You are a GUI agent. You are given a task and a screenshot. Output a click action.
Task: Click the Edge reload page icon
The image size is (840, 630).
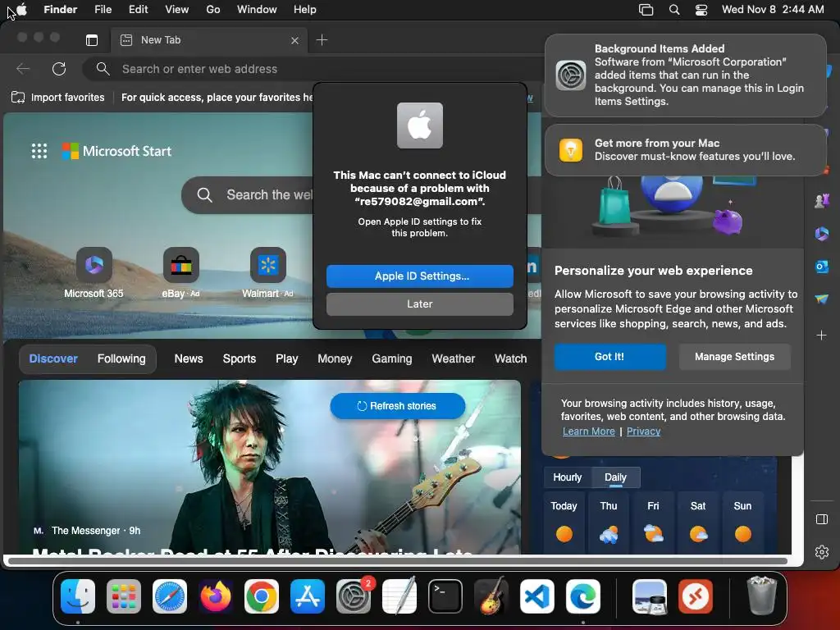click(59, 69)
